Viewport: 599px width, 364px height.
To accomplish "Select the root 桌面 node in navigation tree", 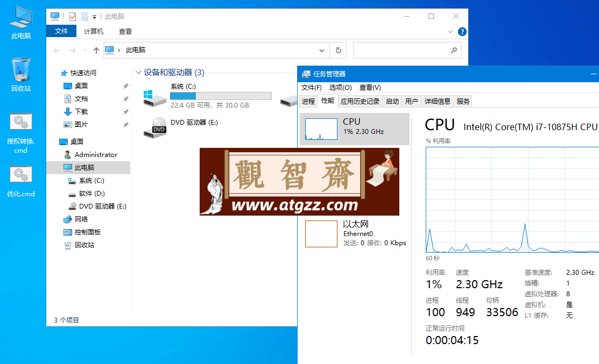I will click(76, 141).
